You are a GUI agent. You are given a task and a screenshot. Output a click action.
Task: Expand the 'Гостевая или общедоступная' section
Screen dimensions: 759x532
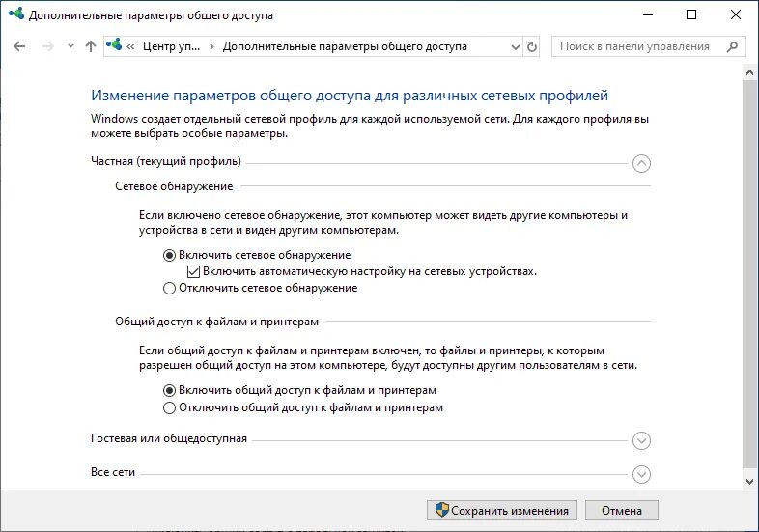641,440
